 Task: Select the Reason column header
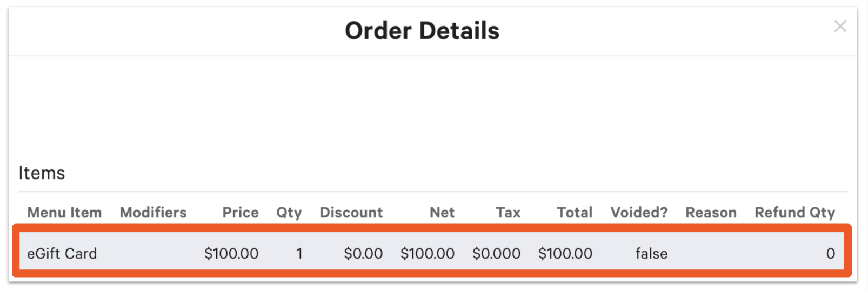711,213
